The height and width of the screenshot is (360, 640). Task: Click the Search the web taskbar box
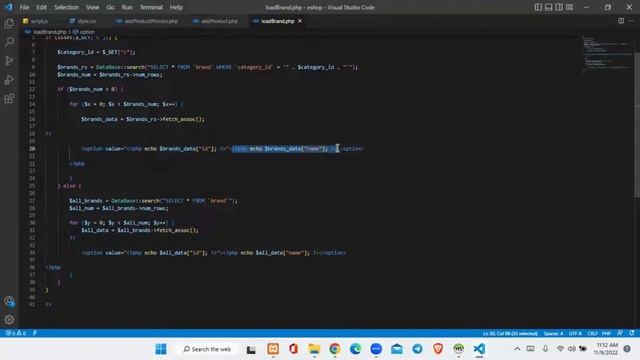point(207,349)
